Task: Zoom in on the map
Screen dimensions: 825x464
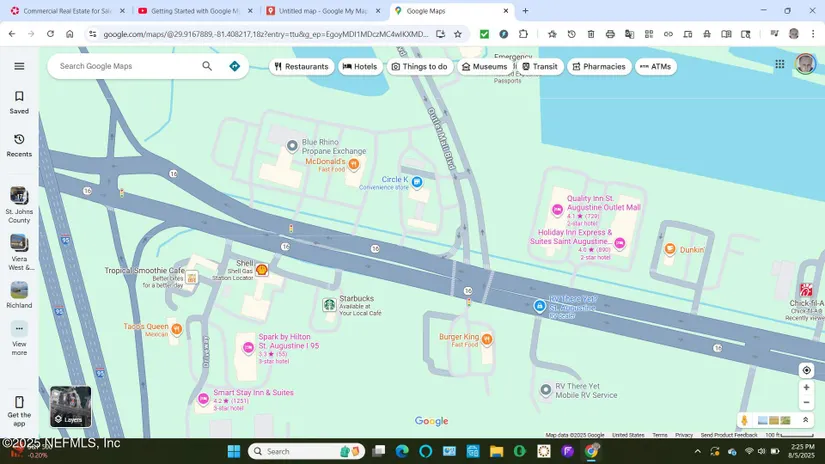Action: (x=807, y=387)
